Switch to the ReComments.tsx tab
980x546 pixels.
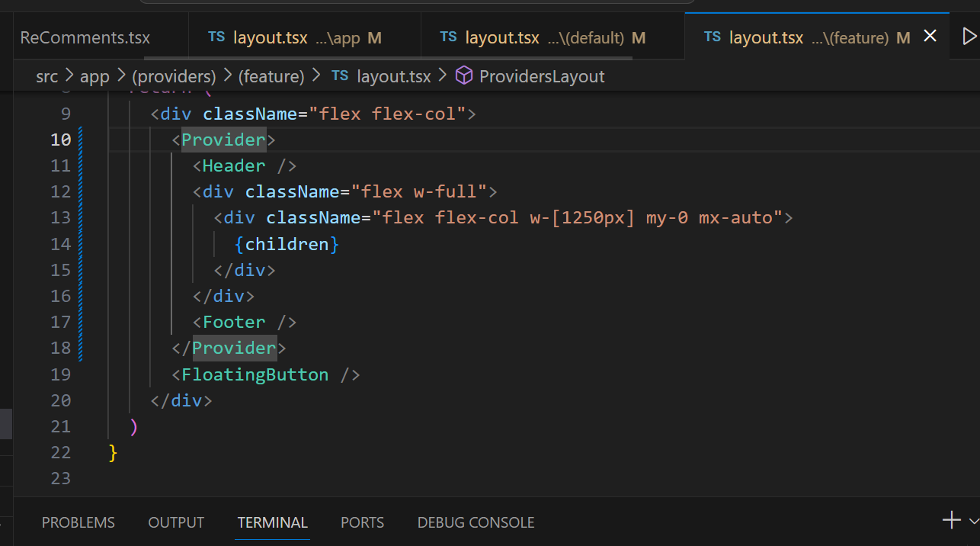(x=85, y=38)
